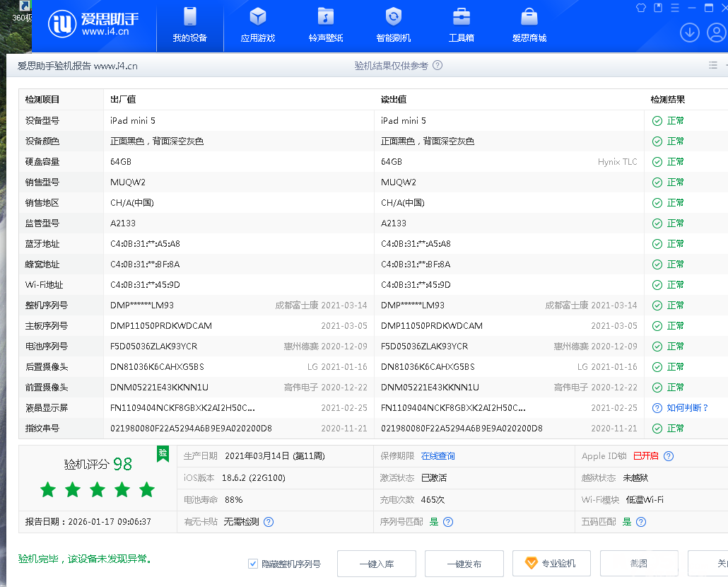Click the 如何判断？ link for display
The width and height of the screenshot is (728, 587).
click(x=687, y=408)
